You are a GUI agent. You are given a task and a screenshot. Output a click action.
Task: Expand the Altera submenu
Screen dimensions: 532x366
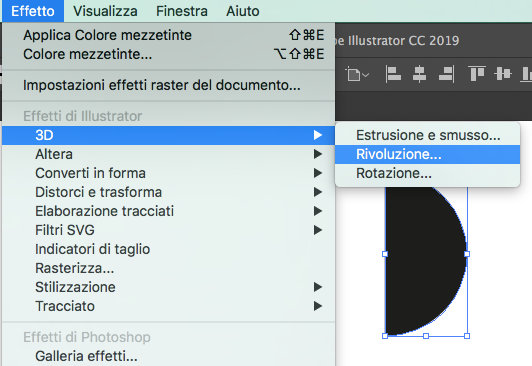pos(168,154)
